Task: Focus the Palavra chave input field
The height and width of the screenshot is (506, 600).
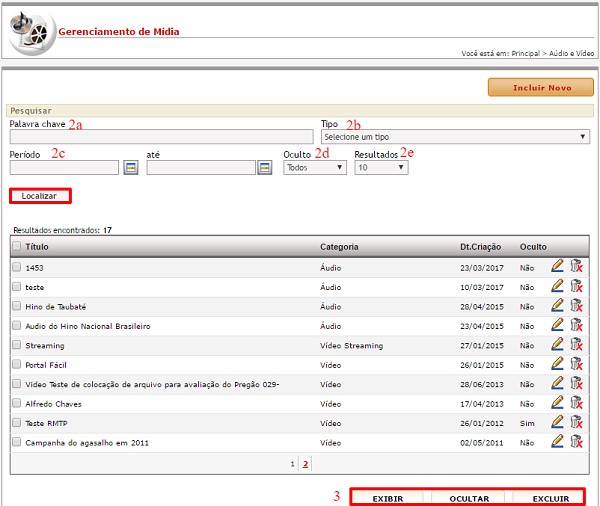Action: point(161,137)
